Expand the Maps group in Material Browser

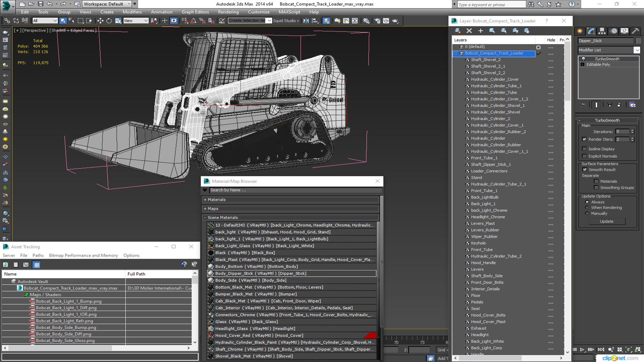point(205,209)
